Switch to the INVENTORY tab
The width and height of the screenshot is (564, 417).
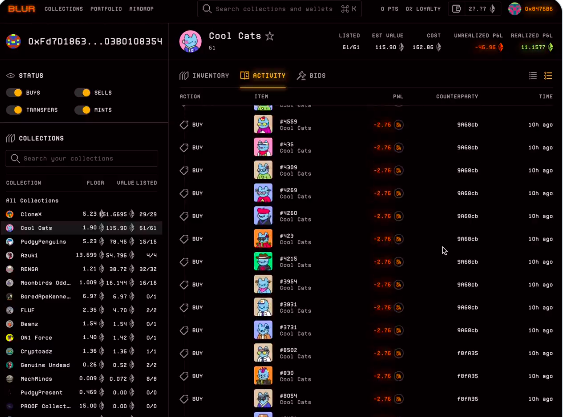click(x=204, y=76)
